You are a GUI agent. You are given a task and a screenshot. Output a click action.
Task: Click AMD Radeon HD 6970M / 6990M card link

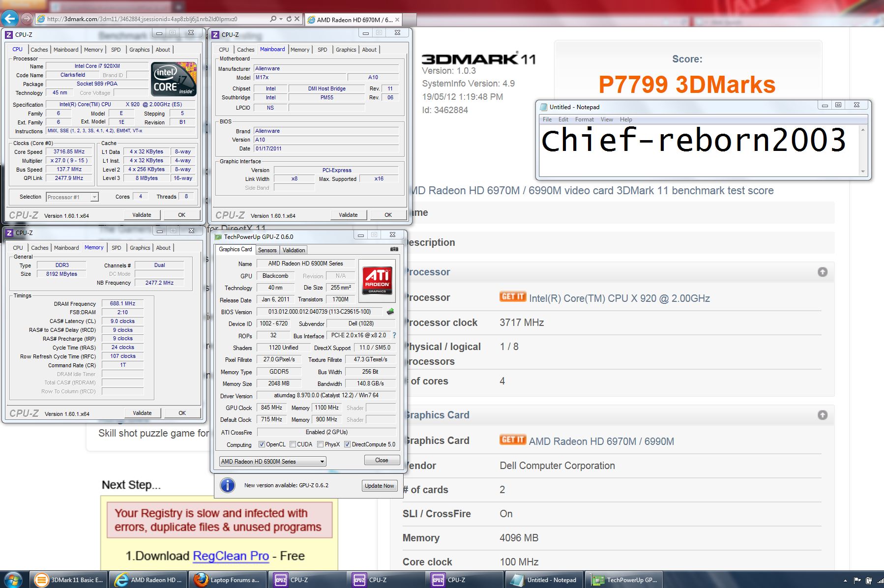pyautogui.click(x=601, y=441)
